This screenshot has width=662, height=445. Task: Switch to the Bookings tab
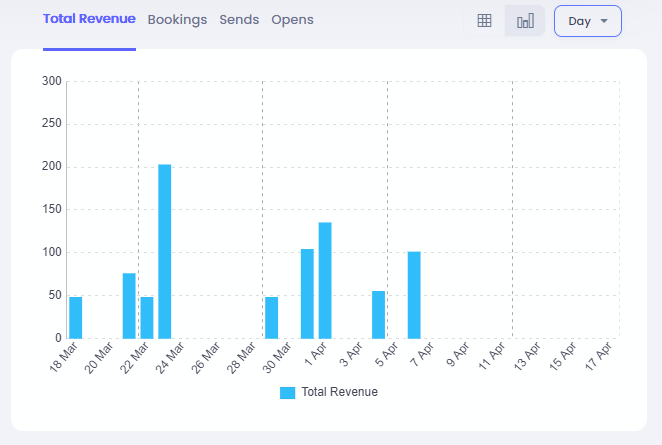(177, 20)
